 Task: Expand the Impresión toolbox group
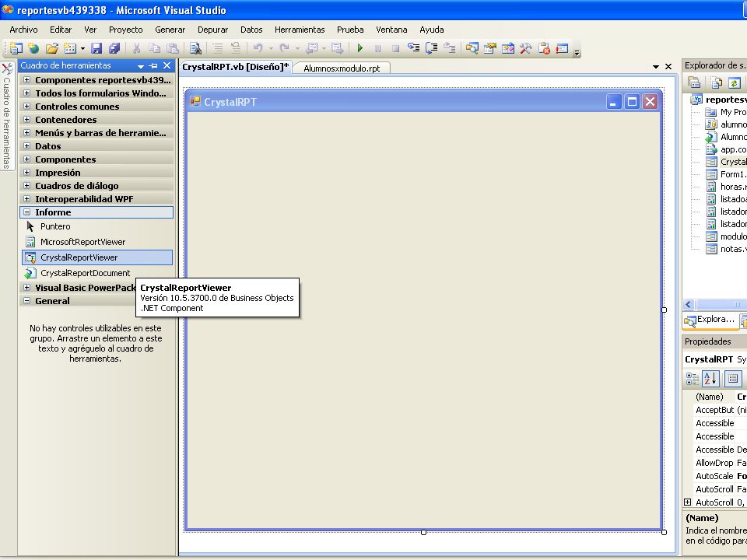[x=27, y=173]
